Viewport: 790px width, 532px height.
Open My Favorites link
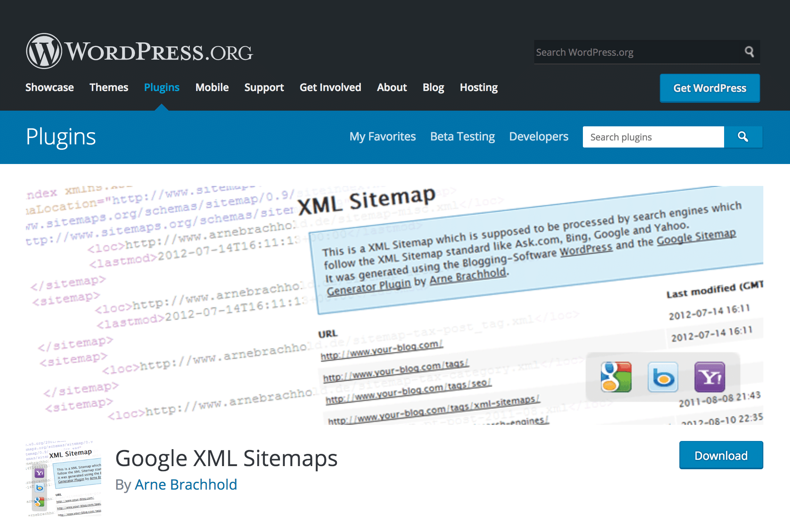[x=382, y=137]
